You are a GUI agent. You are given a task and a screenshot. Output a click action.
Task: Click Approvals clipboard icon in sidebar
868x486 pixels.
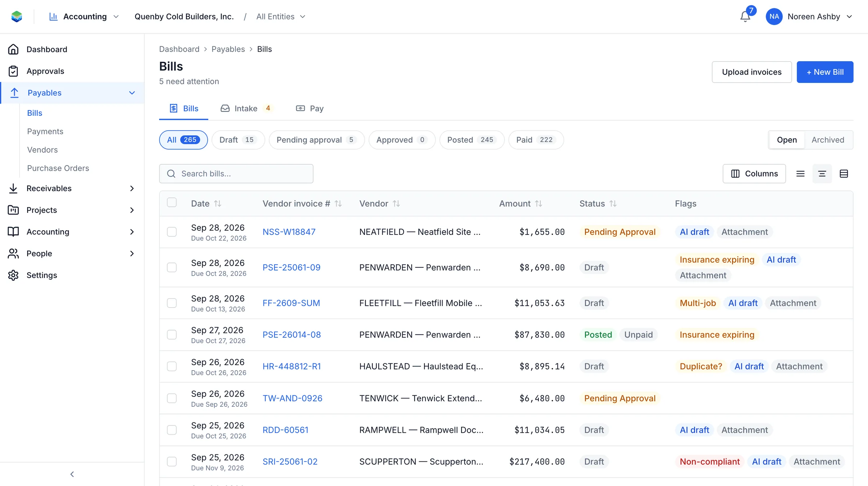(x=13, y=71)
